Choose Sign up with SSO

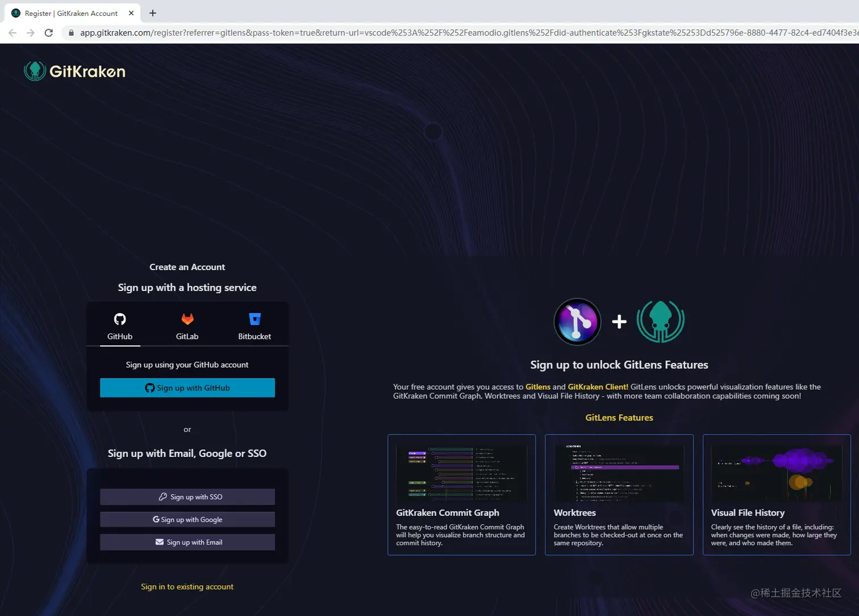click(x=187, y=497)
